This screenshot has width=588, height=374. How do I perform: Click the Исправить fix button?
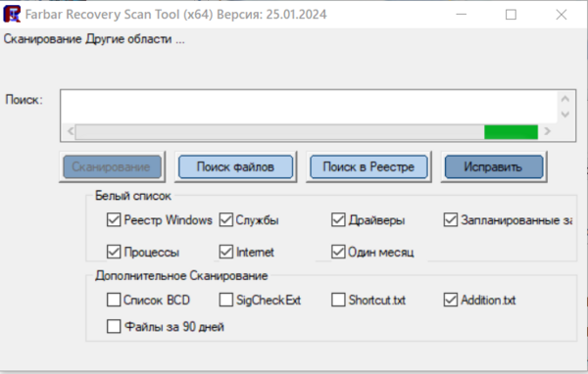(x=494, y=166)
